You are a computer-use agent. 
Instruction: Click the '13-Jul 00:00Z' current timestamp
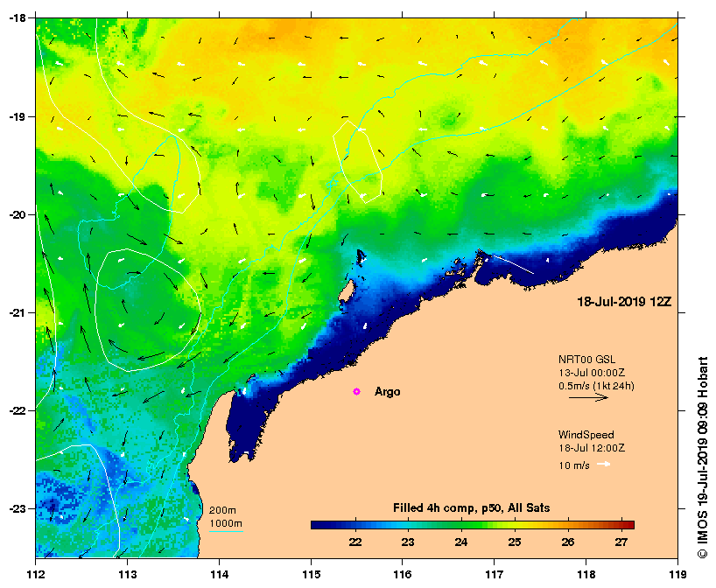tap(592, 373)
